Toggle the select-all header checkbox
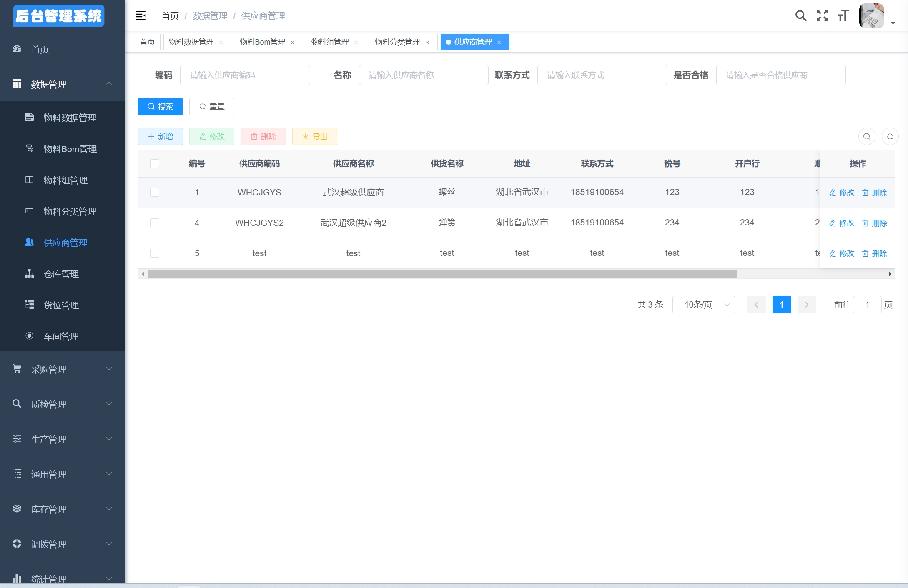The height and width of the screenshot is (588, 908). tap(155, 163)
